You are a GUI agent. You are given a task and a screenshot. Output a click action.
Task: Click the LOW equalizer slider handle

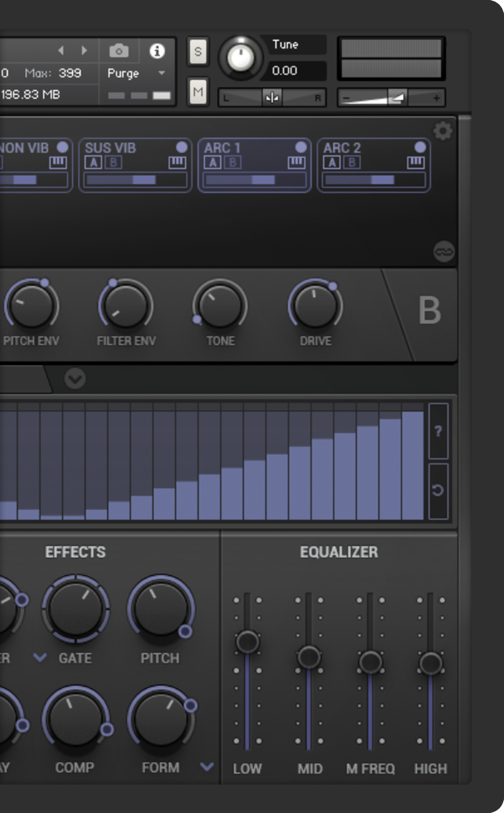[247, 642]
